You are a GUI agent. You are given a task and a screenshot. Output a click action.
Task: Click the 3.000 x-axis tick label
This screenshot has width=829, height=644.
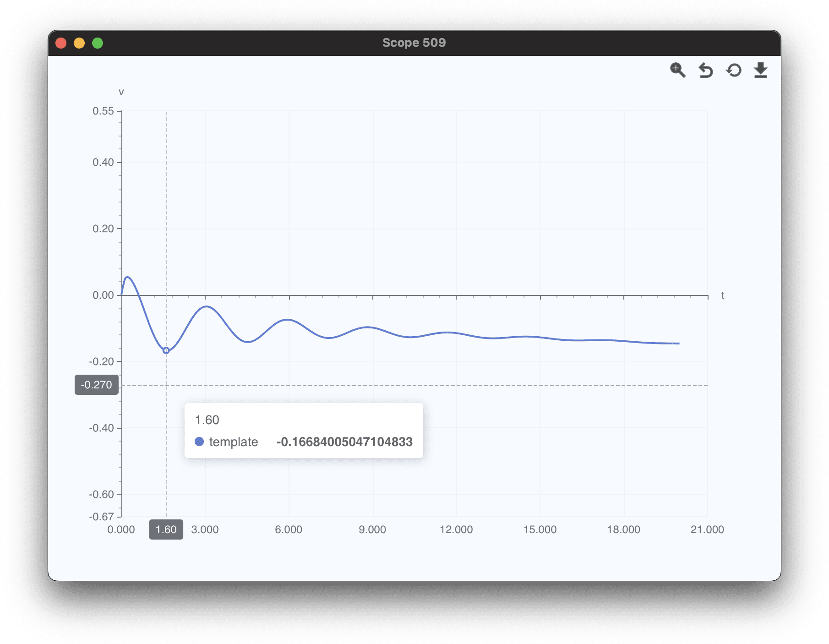pyautogui.click(x=205, y=529)
